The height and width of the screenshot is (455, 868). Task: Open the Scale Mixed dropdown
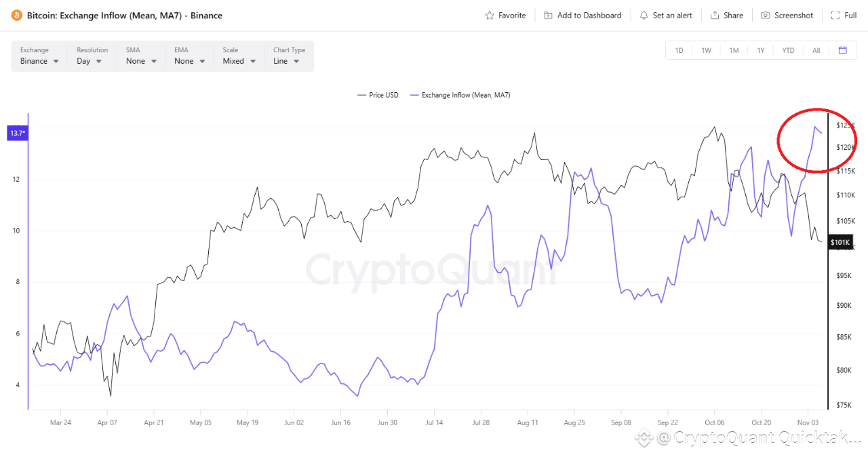(239, 61)
